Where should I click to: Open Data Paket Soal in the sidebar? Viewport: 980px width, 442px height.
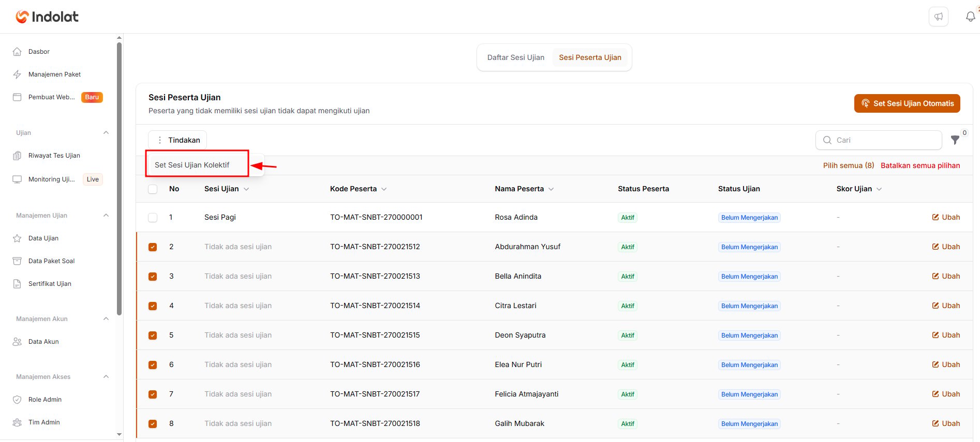coord(51,261)
